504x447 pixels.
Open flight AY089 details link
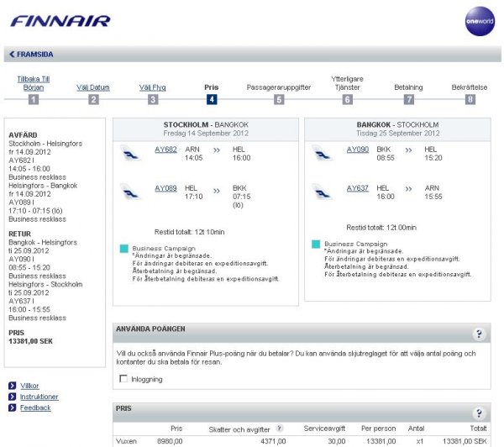[x=165, y=188]
